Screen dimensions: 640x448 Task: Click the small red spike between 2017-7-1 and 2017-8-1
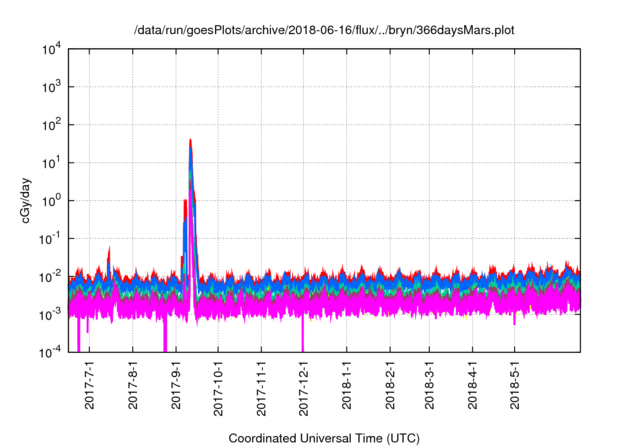[x=109, y=250]
